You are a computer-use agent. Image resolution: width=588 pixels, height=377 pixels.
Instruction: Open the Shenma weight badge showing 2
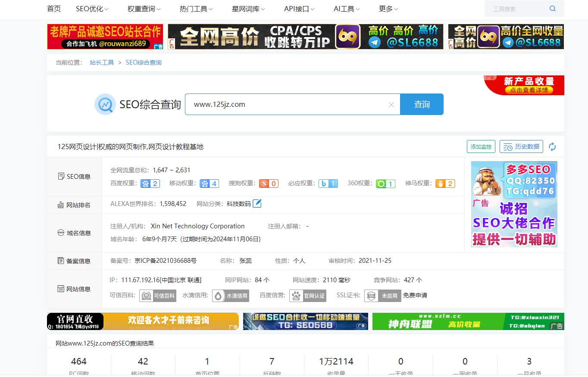tap(445, 184)
